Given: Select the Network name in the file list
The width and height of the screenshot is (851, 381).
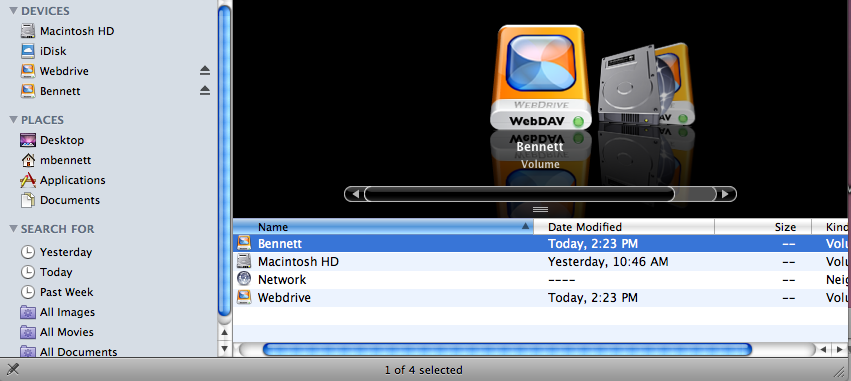Looking at the screenshot, I should (282, 280).
